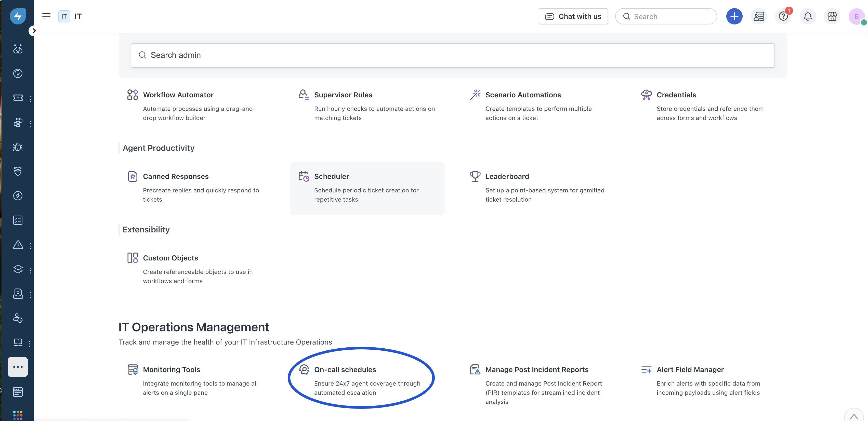The height and width of the screenshot is (421, 868).
Task: Click the notifications bell icon
Action: [x=807, y=17]
